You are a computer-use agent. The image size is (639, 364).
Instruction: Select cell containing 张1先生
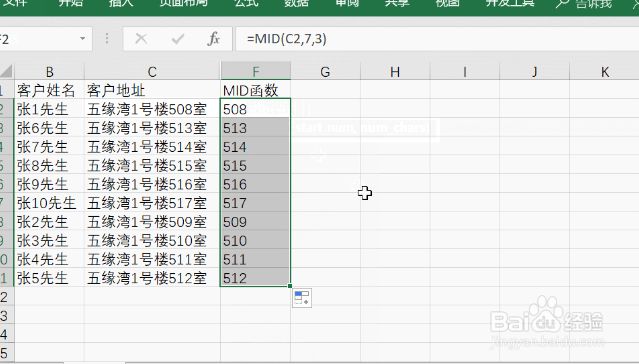click(49, 109)
